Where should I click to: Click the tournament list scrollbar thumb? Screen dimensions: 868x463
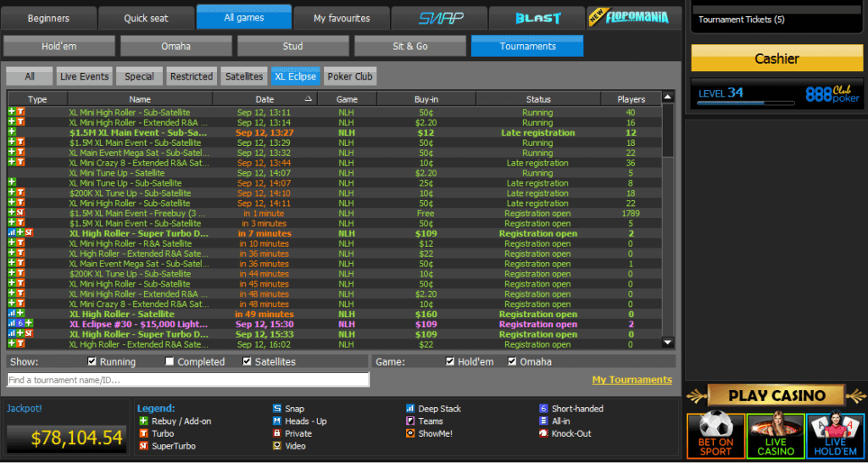tap(668, 131)
